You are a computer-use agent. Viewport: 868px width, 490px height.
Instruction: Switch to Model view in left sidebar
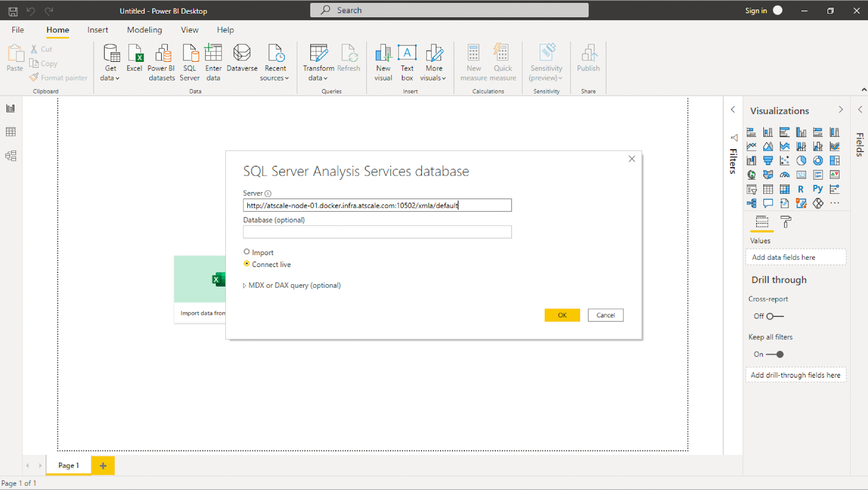coord(11,156)
